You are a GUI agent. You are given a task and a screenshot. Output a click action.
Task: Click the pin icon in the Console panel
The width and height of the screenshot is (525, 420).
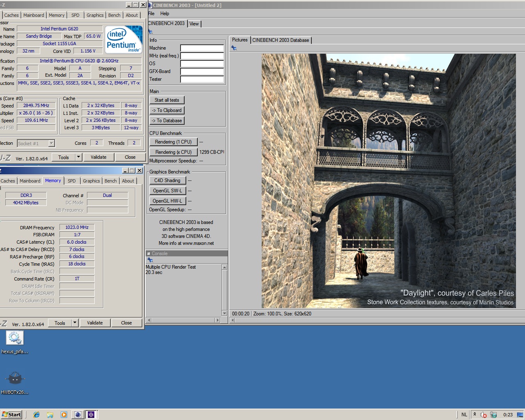point(150,260)
